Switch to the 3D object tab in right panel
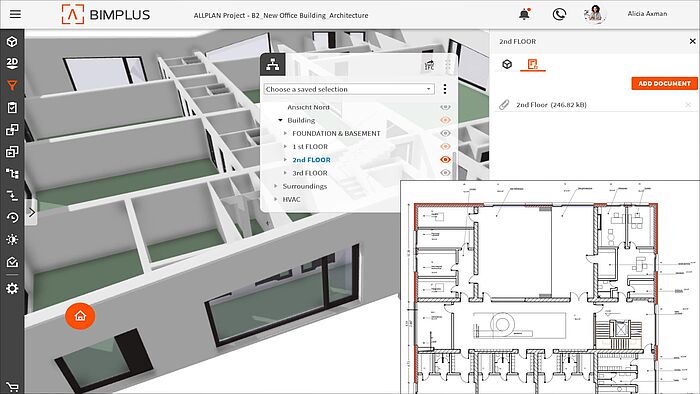The width and height of the screenshot is (700, 394). (507, 64)
